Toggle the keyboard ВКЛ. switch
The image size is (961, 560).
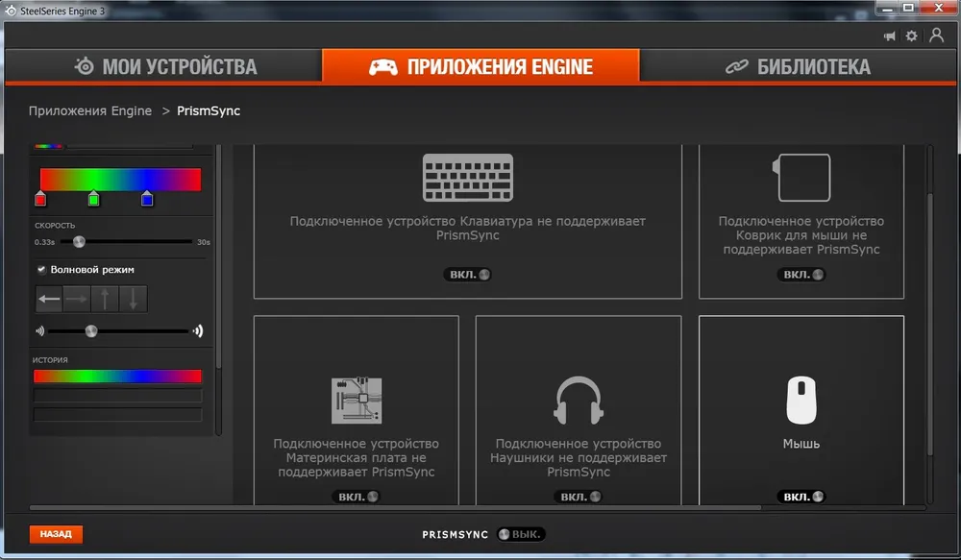(467, 275)
